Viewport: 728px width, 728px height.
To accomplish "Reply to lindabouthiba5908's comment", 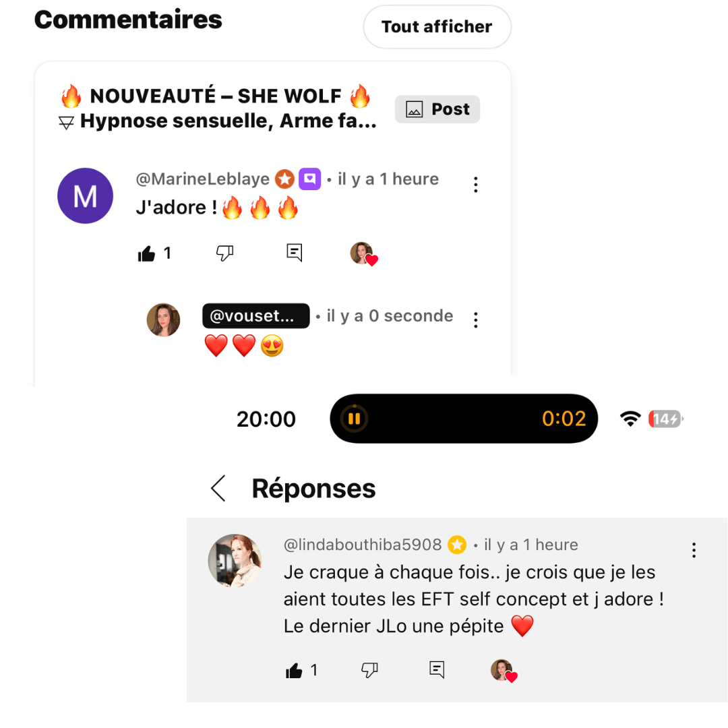I will 437,669.
